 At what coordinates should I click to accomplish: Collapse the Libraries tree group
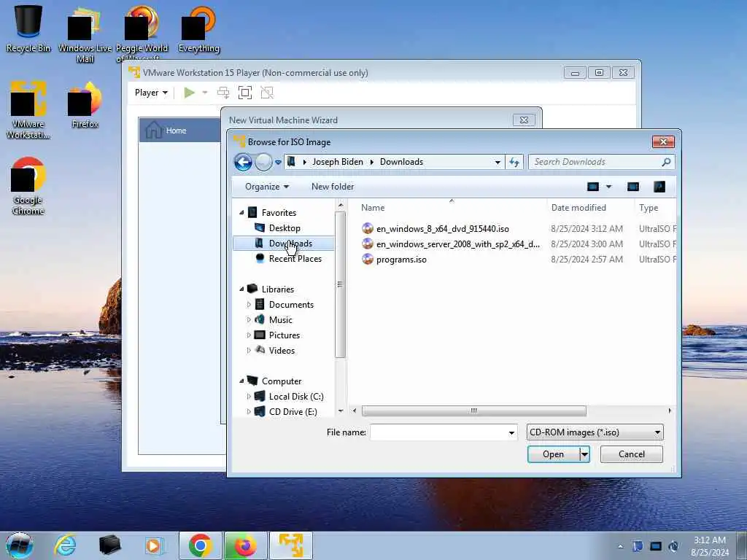click(x=241, y=289)
